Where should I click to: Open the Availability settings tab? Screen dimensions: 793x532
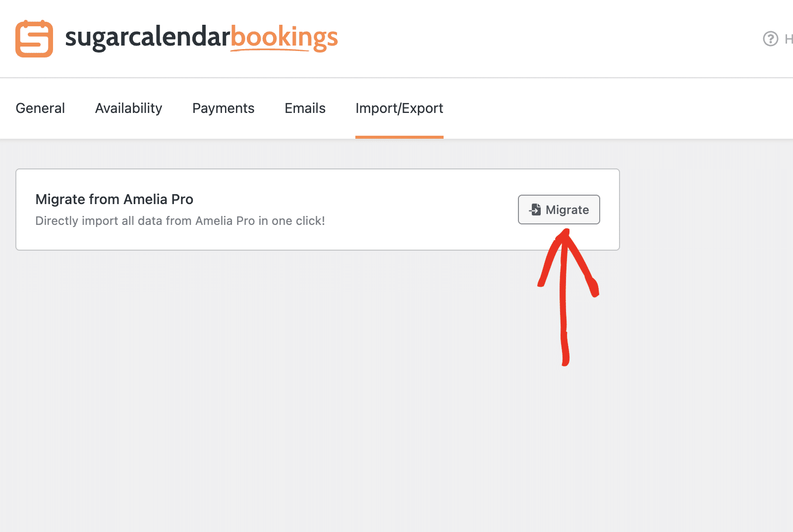pos(128,108)
